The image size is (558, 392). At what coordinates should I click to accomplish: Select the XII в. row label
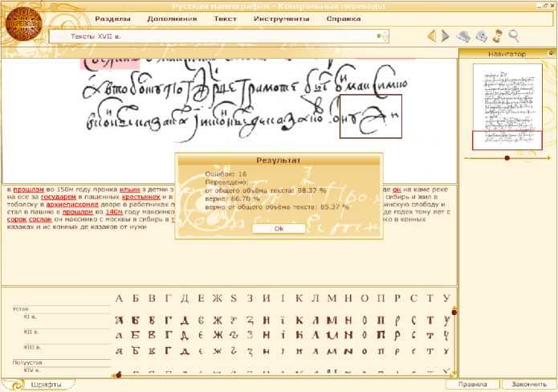click(31, 332)
